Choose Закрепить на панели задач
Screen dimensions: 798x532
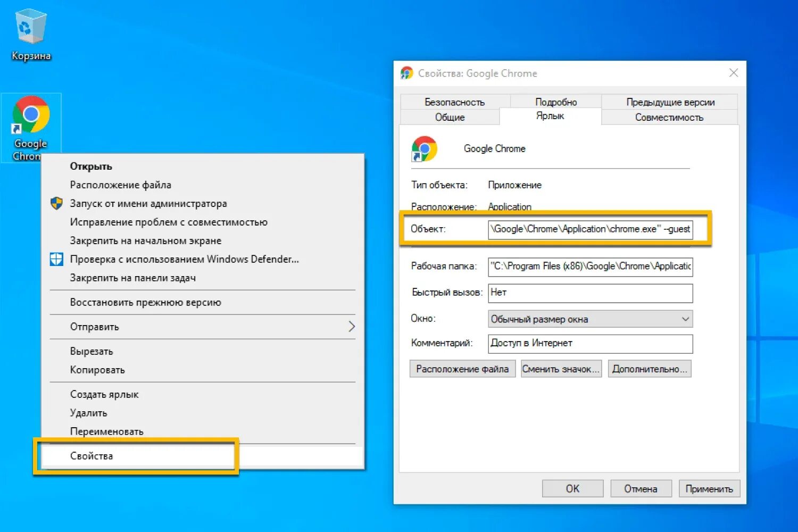[x=202, y=278]
